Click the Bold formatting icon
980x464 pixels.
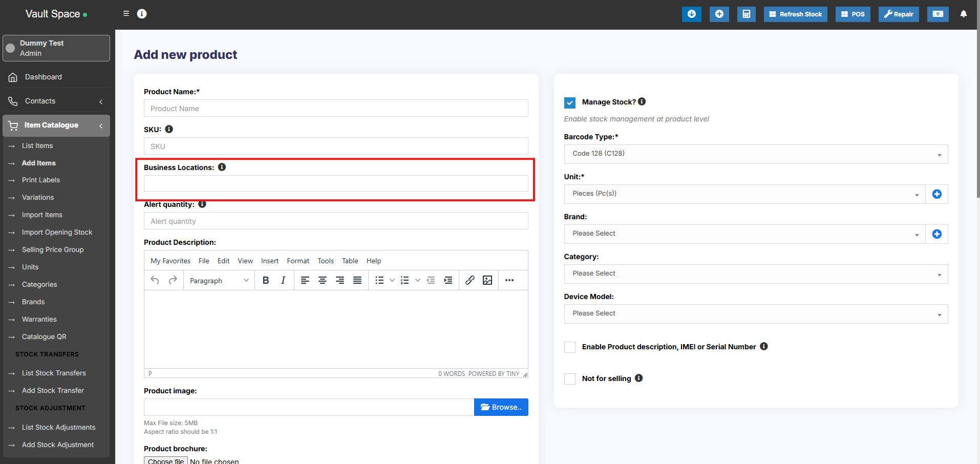point(266,280)
